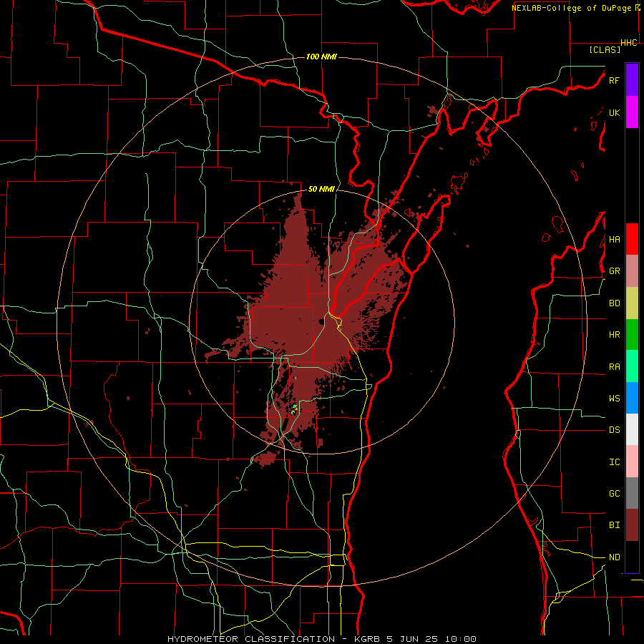Select the GR graupel color swatch

pyautogui.click(x=632, y=271)
